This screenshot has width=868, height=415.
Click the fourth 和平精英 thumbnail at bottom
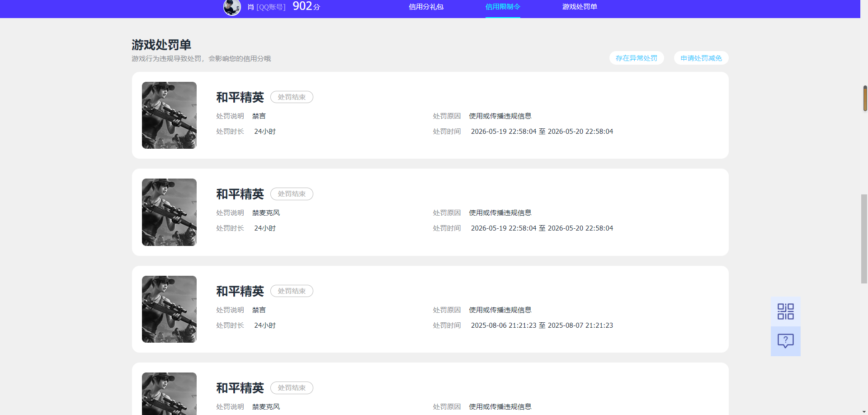[x=169, y=394]
